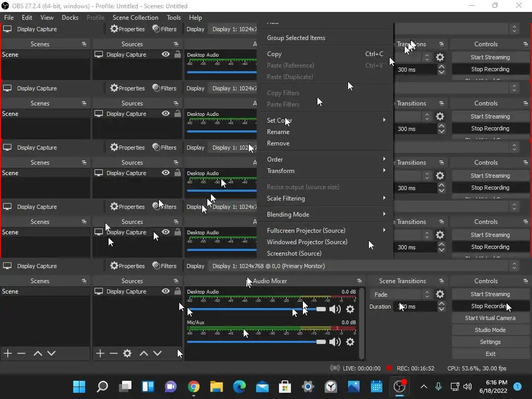Viewport: 532px width, 399px height.
Task: Select the Fade transition dropdown
Action: coord(401,294)
